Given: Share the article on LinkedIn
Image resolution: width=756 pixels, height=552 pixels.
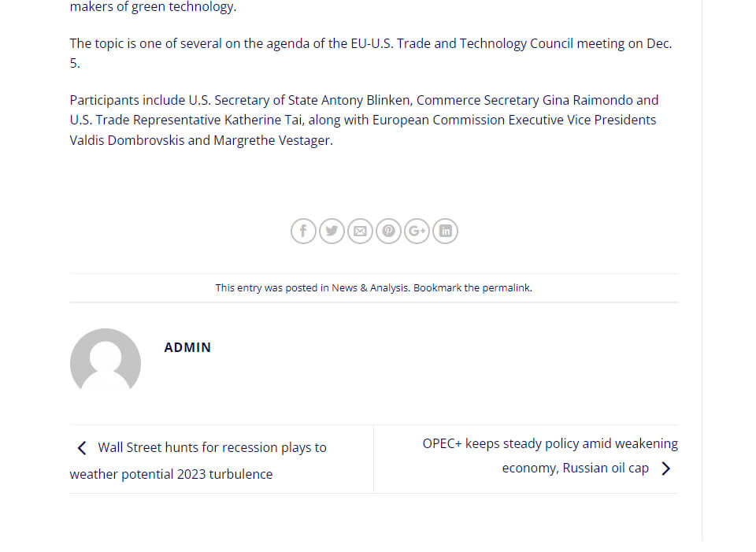Looking at the screenshot, I should tap(445, 231).
